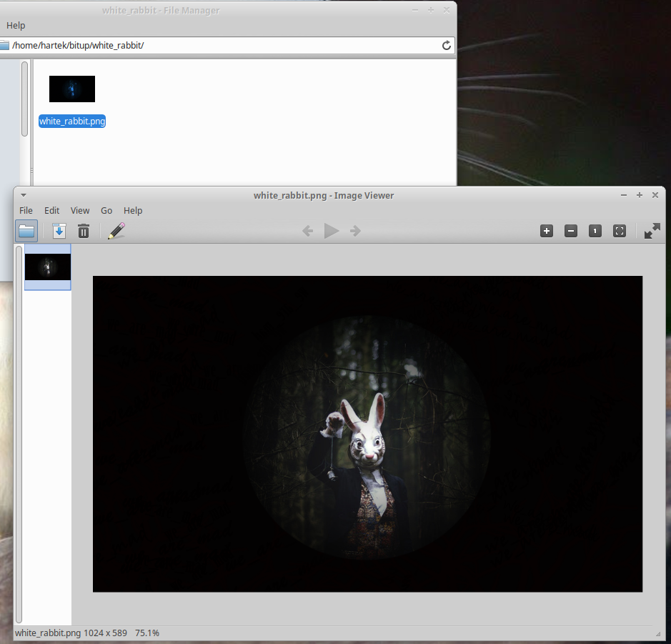671x644 pixels.
Task: Open the View menu in Image Viewer
Action: pyautogui.click(x=80, y=211)
